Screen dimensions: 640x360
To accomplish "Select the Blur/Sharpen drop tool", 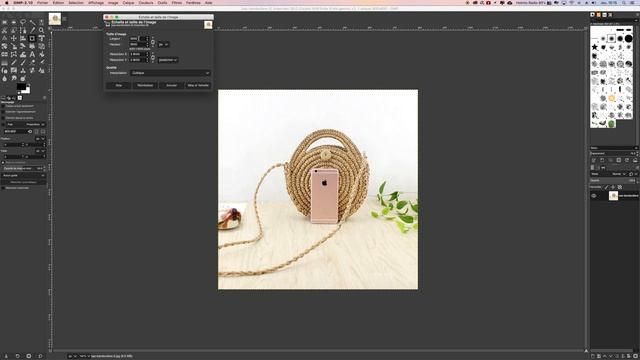I will [4, 78].
